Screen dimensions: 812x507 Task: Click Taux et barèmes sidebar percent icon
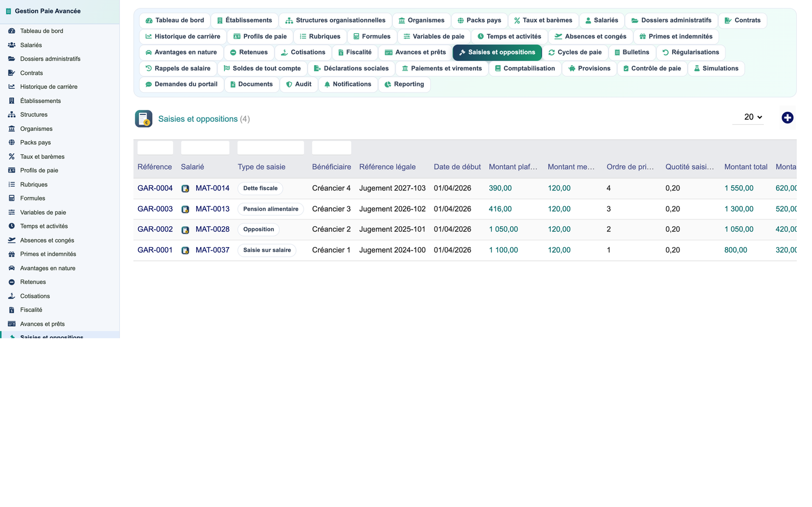click(x=11, y=156)
